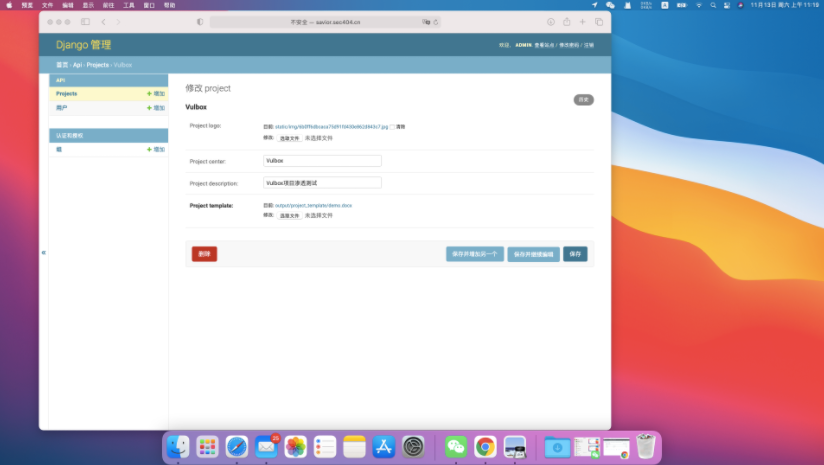Click the address bar savior.sec404.cn
Viewport: 824px width, 465px height.
tap(325, 22)
